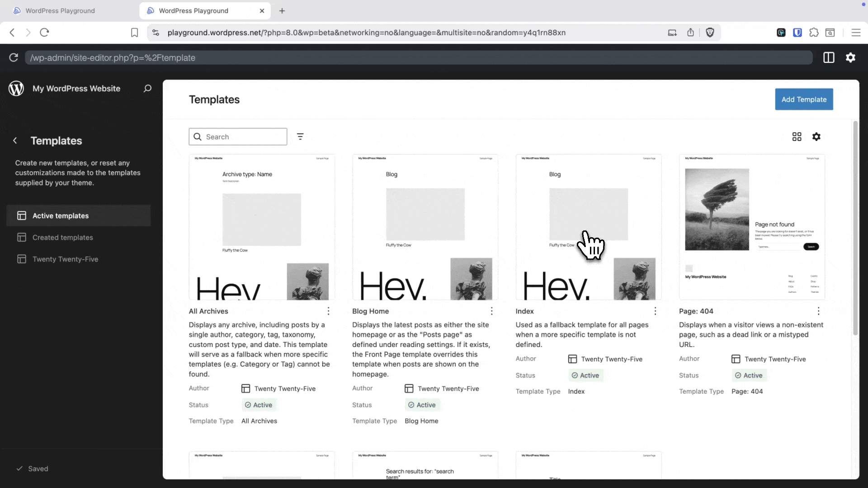Click the browser back arrow

(12, 33)
